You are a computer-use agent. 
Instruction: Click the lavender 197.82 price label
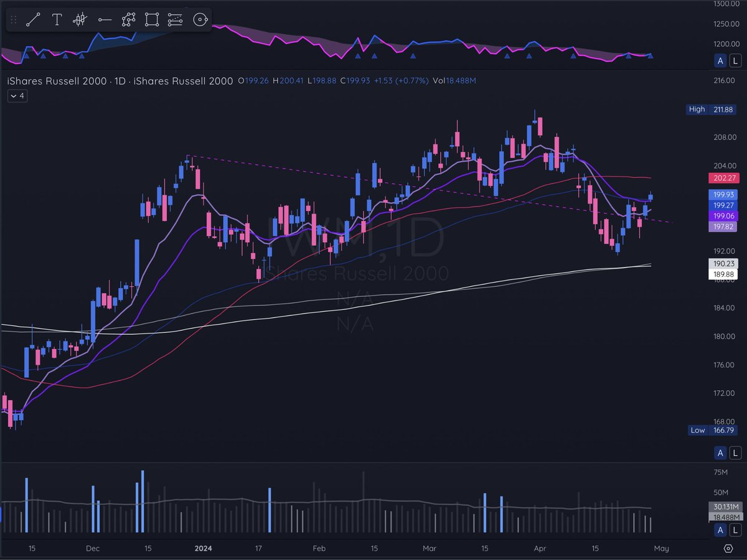click(x=723, y=226)
